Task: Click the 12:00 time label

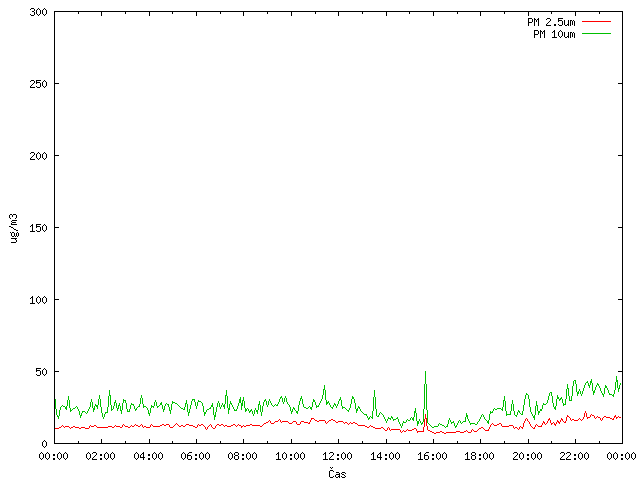Action: (338, 456)
